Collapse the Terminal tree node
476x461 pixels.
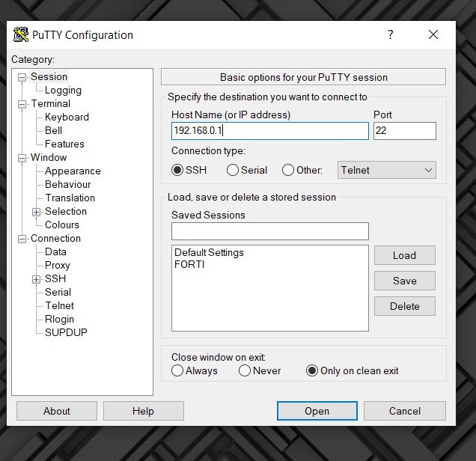22,105
